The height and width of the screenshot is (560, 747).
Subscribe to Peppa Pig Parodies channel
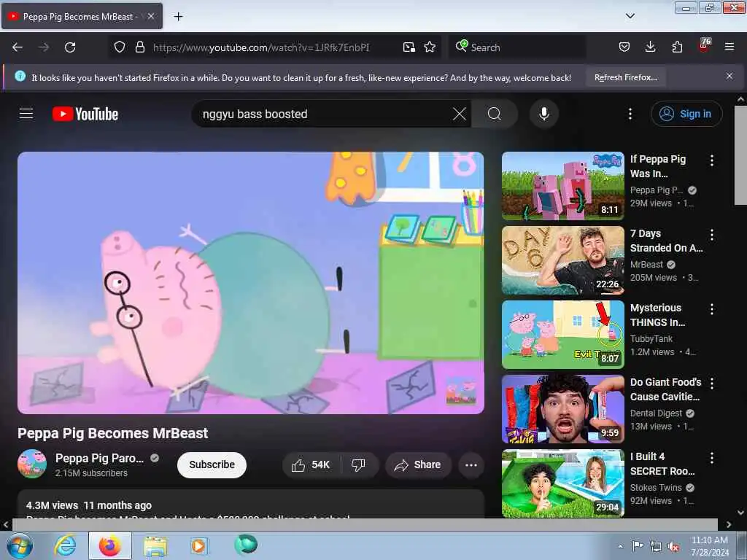pos(212,464)
